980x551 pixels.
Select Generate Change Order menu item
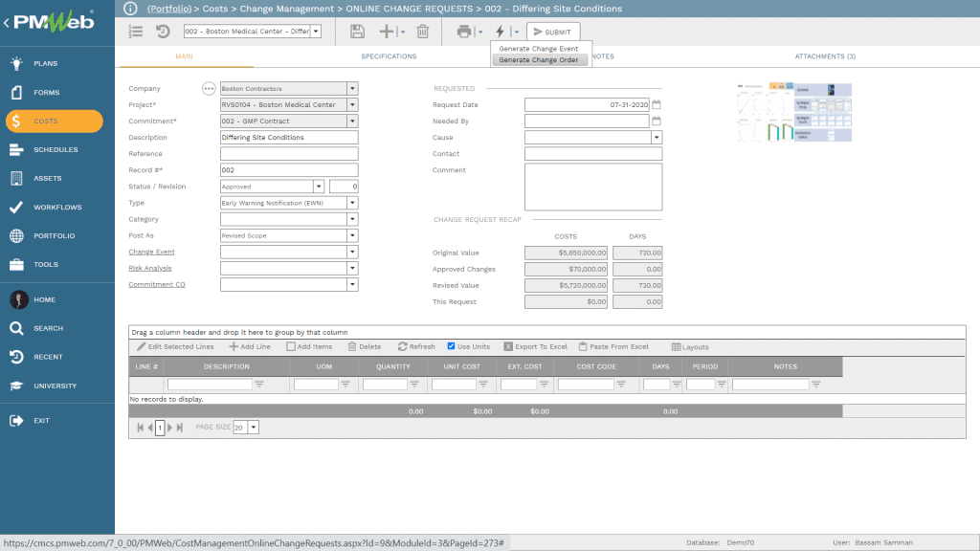click(539, 59)
